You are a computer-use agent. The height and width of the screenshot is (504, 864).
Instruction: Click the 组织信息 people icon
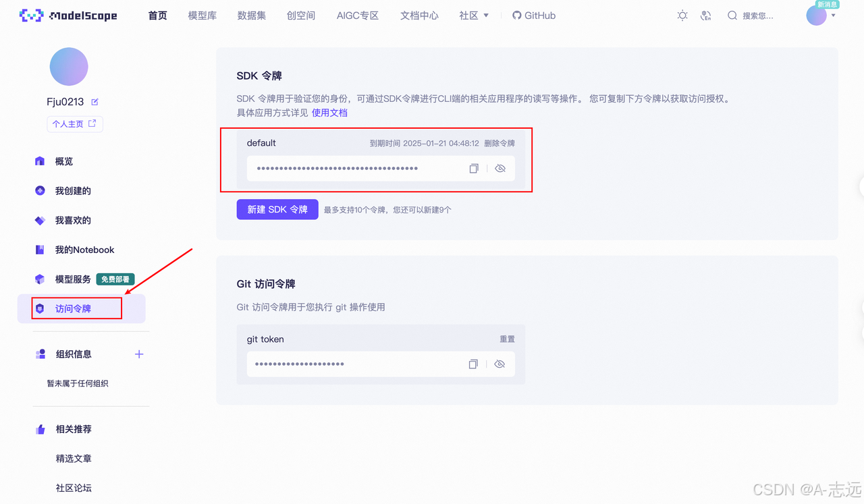click(x=40, y=354)
